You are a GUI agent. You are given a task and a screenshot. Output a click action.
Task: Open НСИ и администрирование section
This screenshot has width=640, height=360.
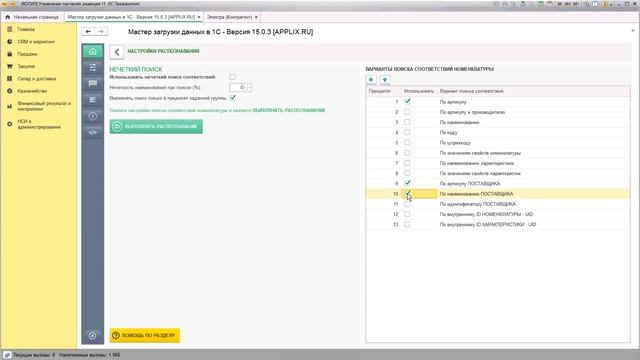click(x=39, y=124)
